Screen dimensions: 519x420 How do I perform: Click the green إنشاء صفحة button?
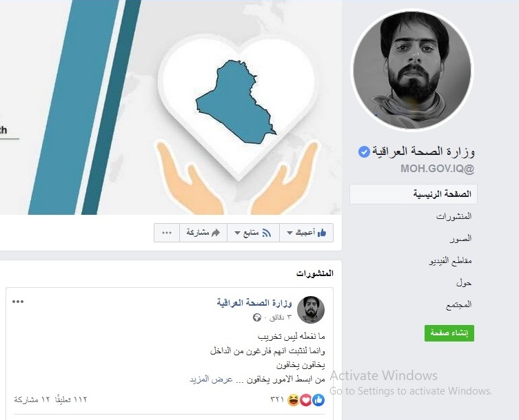click(449, 333)
